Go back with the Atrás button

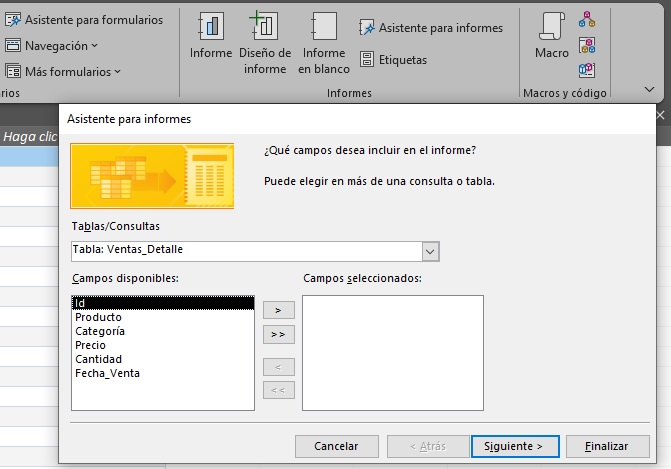428,446
